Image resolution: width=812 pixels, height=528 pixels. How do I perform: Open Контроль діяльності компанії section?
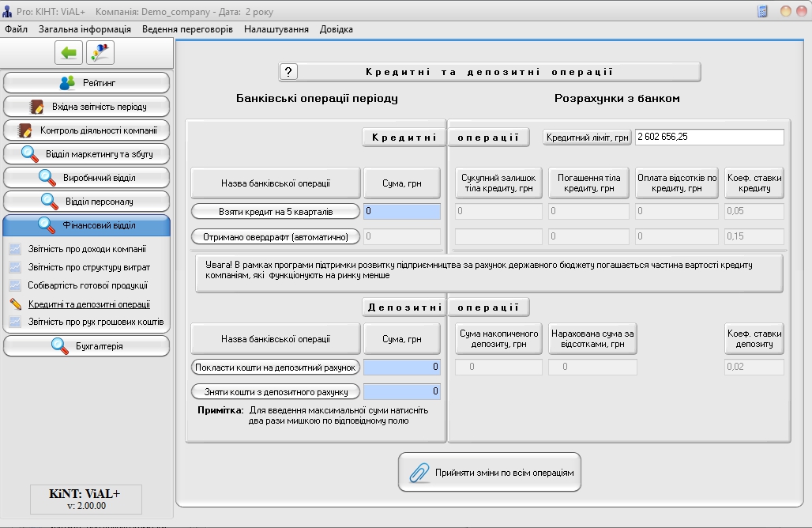coord(87,130)
